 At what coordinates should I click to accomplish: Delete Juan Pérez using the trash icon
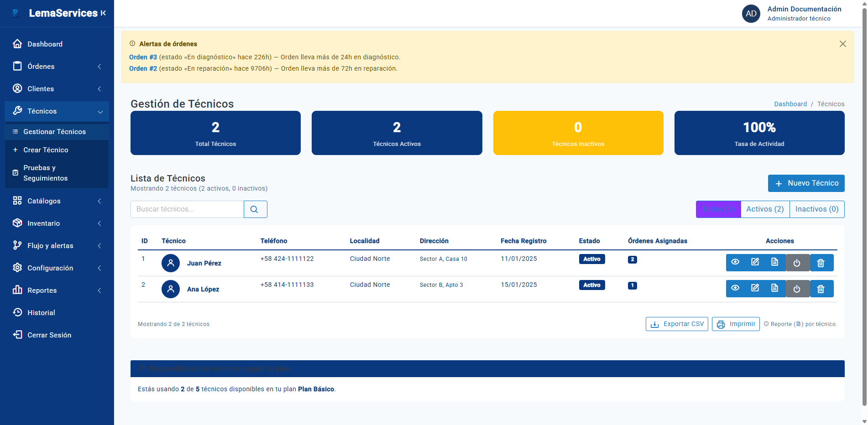[x=821, y=263]
